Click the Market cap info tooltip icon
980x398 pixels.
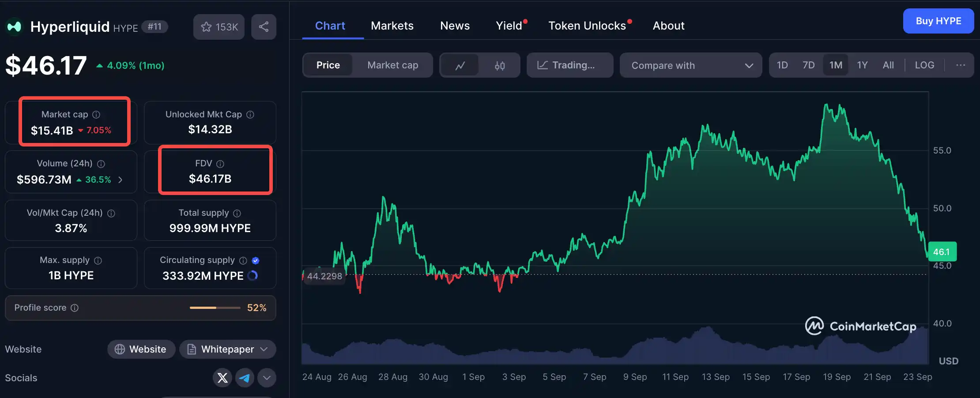(x=96, y=114)
